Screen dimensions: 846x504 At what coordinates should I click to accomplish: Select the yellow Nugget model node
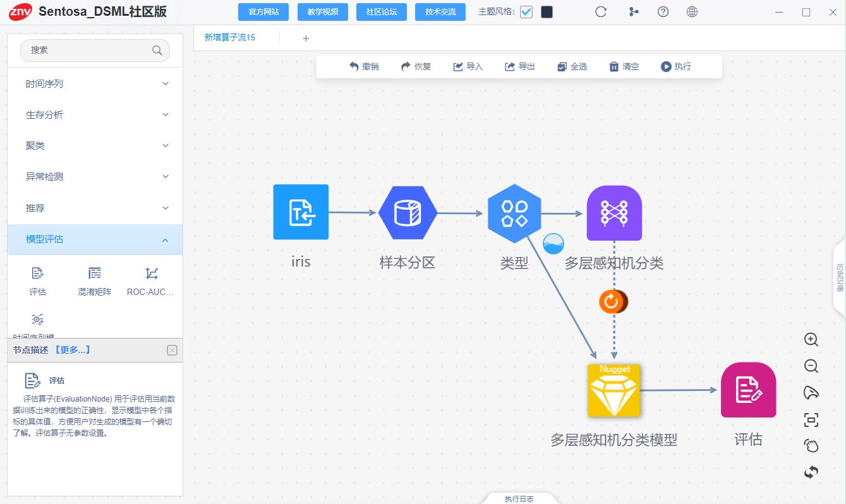(x=614, y=390)
